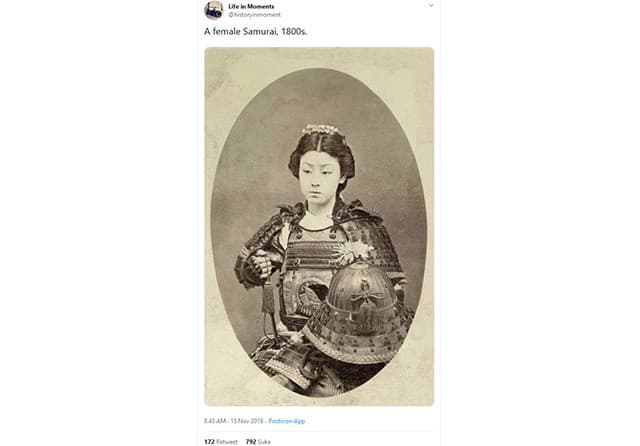Click the samurai helmet in the photo
This screenshot has height=446, width=640.
click(x=357, y=312)
